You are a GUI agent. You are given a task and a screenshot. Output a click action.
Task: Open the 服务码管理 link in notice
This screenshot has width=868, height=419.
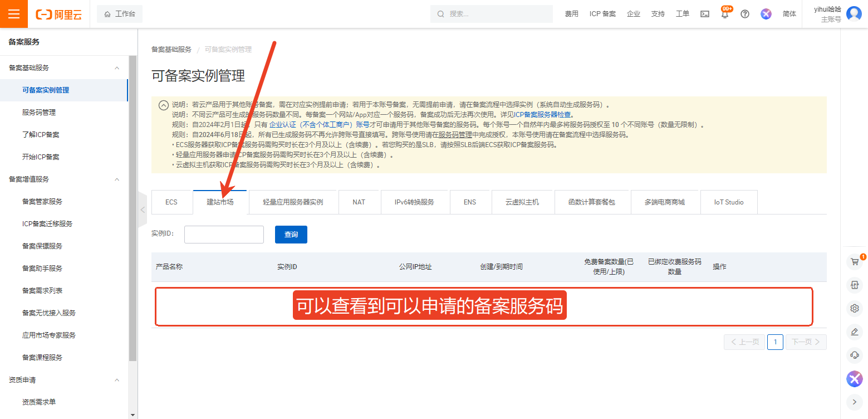(x=455, y=135)
